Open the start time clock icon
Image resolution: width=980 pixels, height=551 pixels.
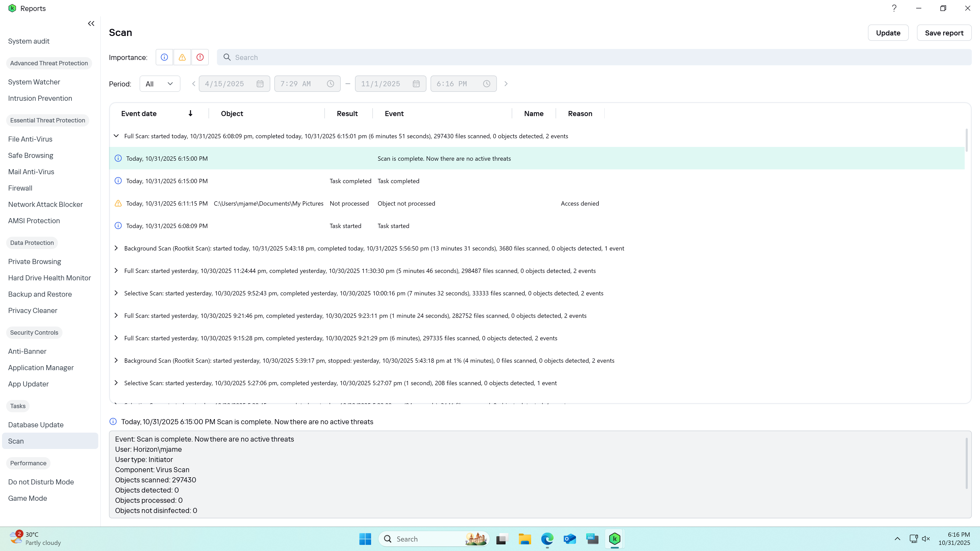[330, 84]
